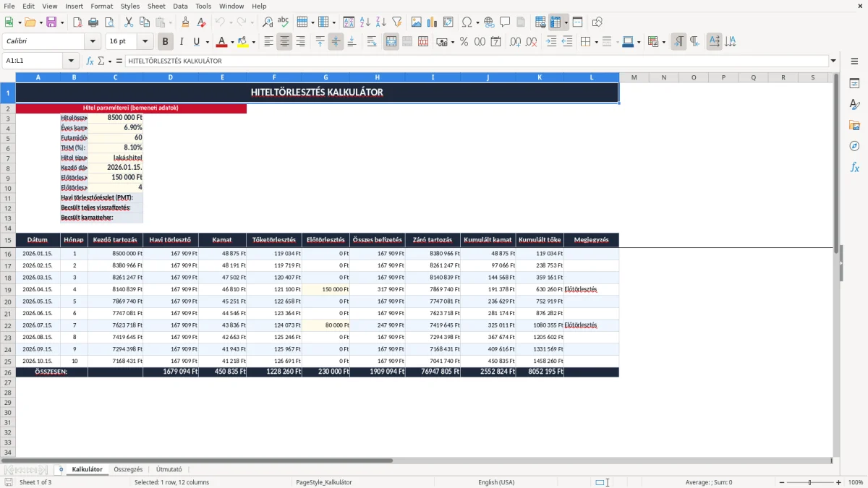Click the Export as PDF icon
Image resolution: width=868 pixels, height=488 pixels.
(x=78, y=22)
